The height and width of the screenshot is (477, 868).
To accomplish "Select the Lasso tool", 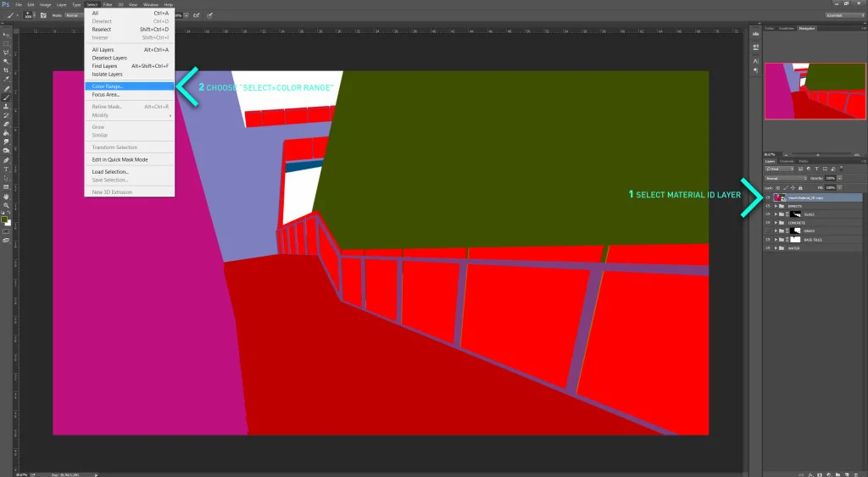I will [7, 52].
